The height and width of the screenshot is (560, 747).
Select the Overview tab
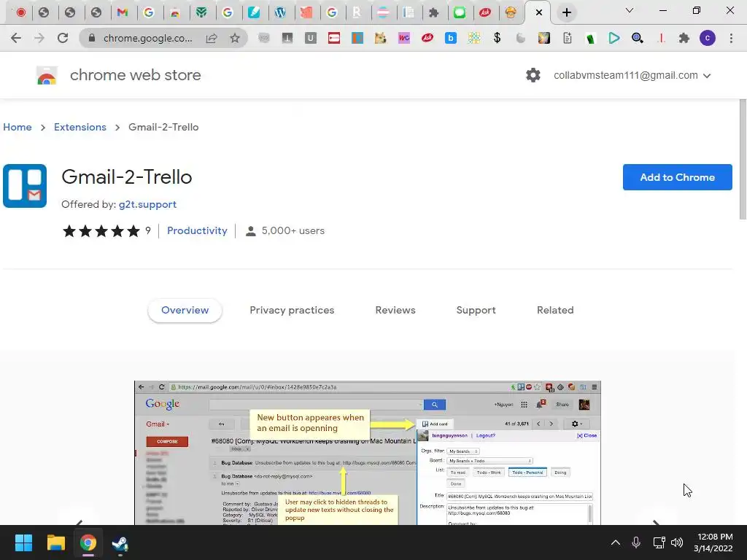click(185, 310)
